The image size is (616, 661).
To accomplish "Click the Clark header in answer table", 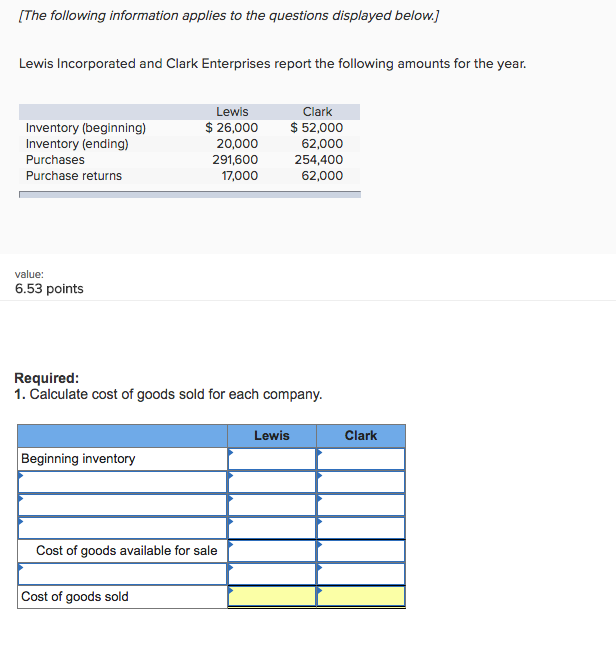I will pos(361,435).
